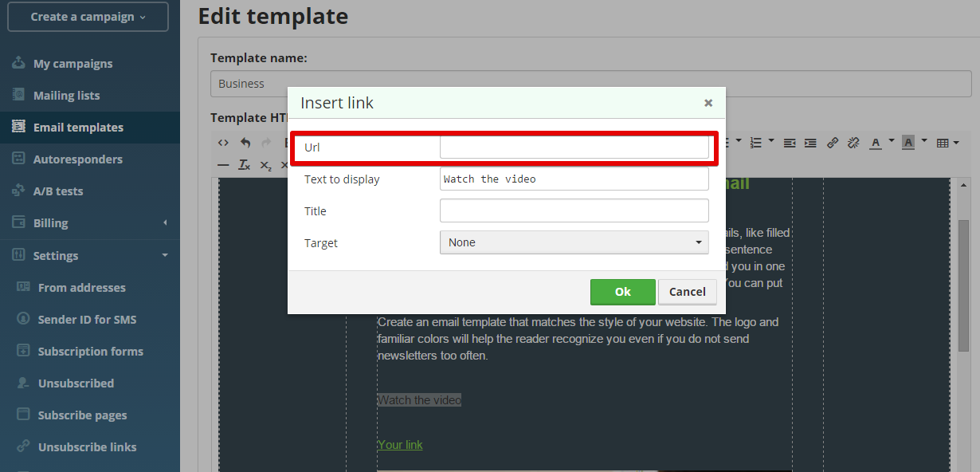980x472 pixels.
Task: Clear formatting with the Tx icon
Action: pyautogui.click(x=245, y=165)
